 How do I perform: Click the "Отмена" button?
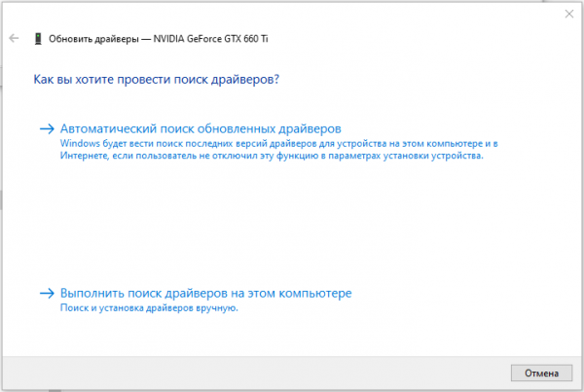(x=541, y=373)
